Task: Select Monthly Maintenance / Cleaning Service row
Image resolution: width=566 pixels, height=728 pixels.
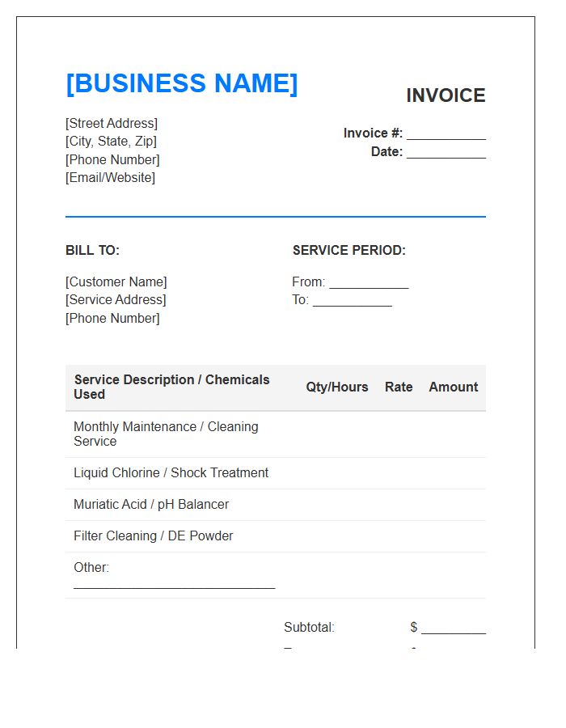Action: point(276,434)
